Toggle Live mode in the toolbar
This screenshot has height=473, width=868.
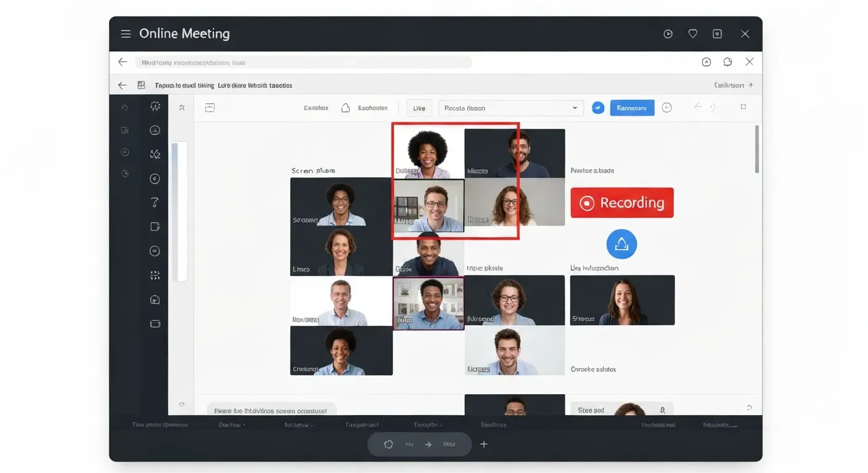click(x=419, y=107)
